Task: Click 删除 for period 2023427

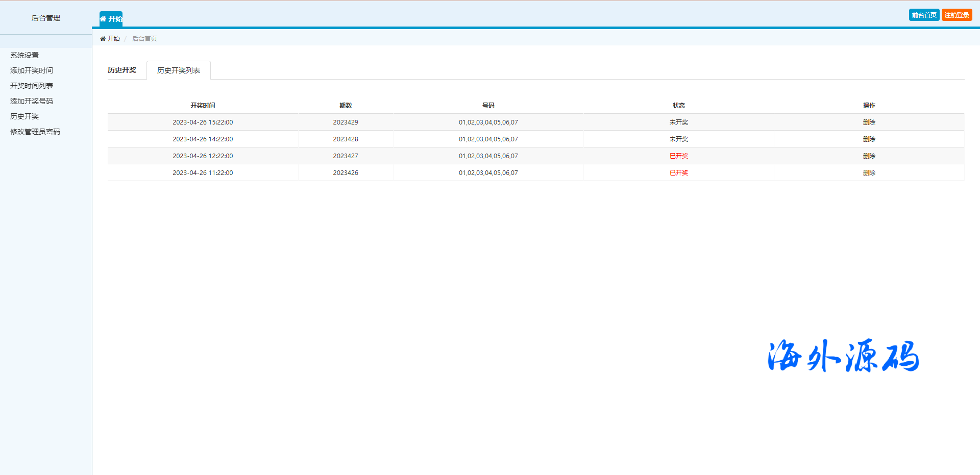Action: click(869, 156)
